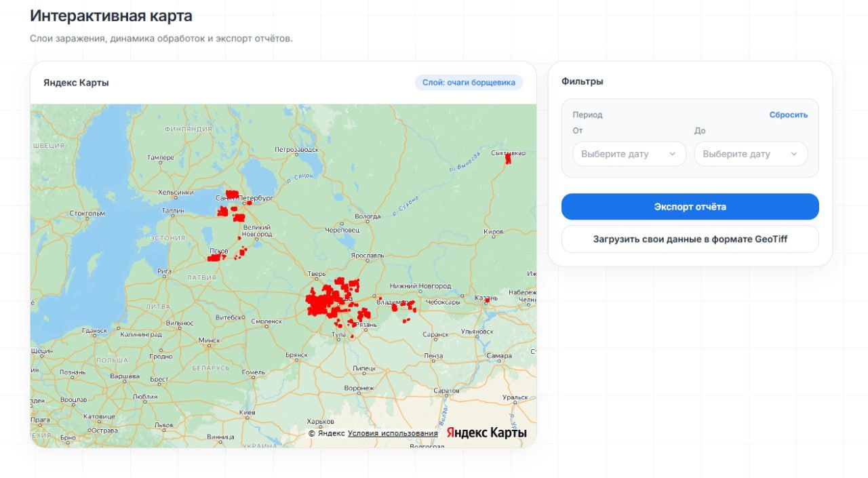Image resolution: width=868 pixels, height=478 pixels.
Task: Open the "Условия использования" link
Action: [x=393, y=433]
